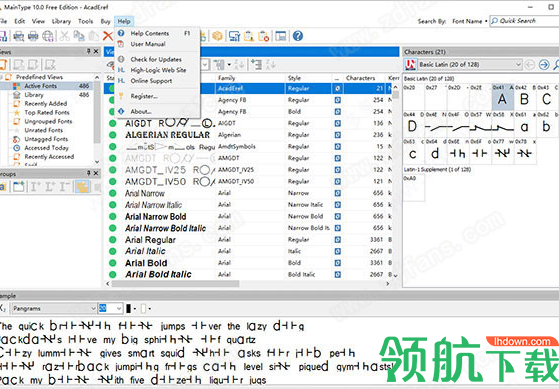
Task: Toggle green status dot for Arial Italic
Action: point(113,251)
